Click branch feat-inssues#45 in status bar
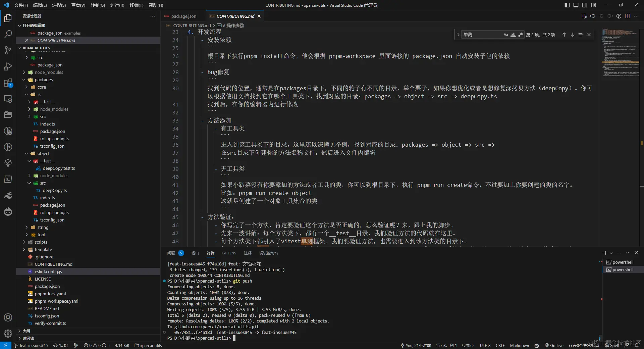 pyautogui.click(x=31, y=345)
